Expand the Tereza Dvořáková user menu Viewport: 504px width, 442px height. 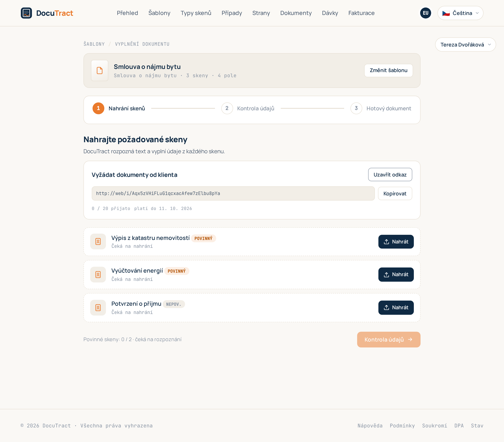click(x=466, y=45)
